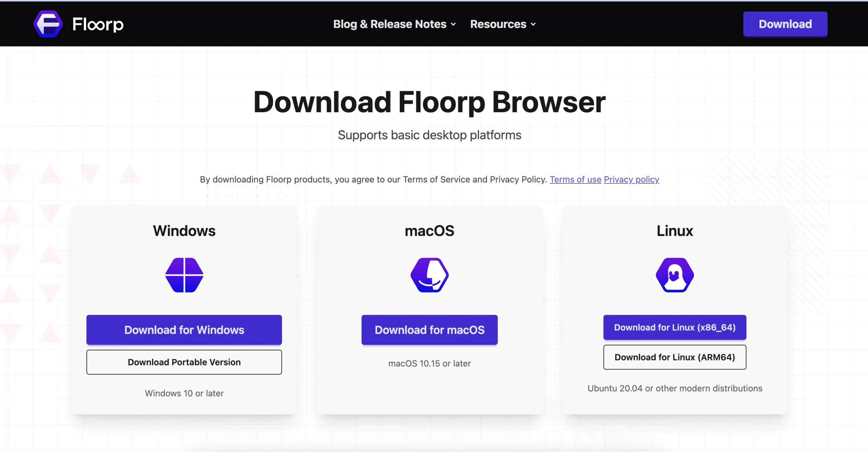This screenshot has height=452, width=868.
Task: Click 'Supports basic desktop platforms' subtitle
Action: (430, 135)
